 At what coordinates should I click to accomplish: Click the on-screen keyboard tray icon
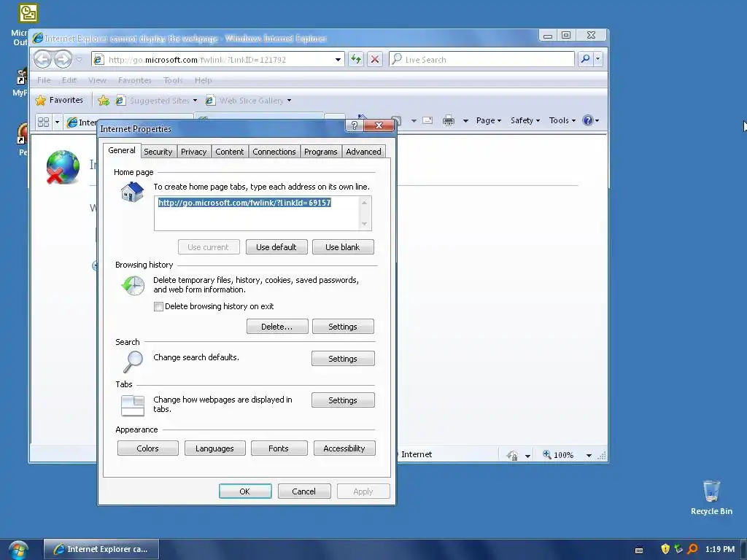(x=639, y=550)
